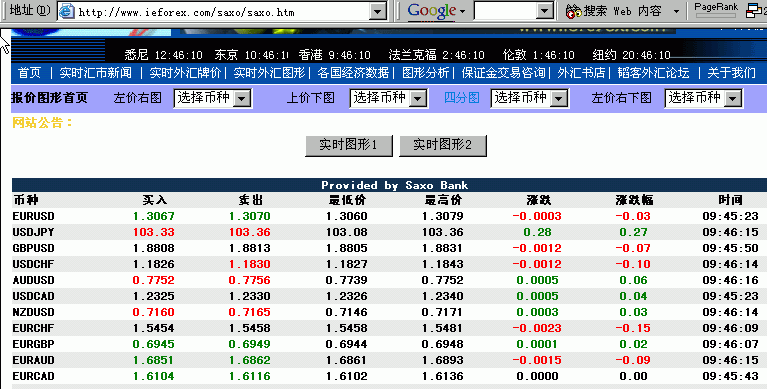The image size is (767, 389).
Task: Click GBPUSD high price 1.8831
Action: click(442, 248)
